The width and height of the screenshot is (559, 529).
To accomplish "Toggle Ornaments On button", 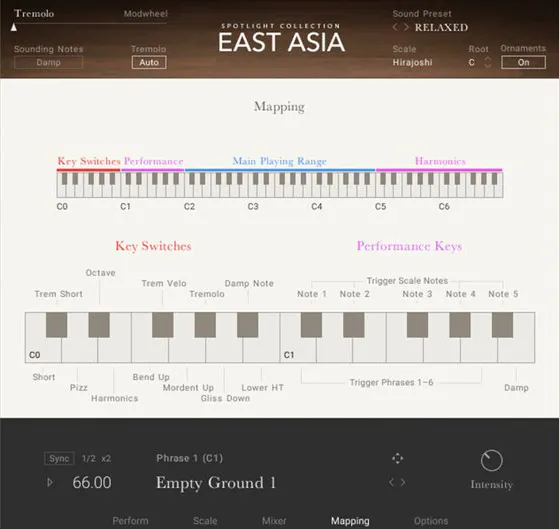I will tap(523, 62).
